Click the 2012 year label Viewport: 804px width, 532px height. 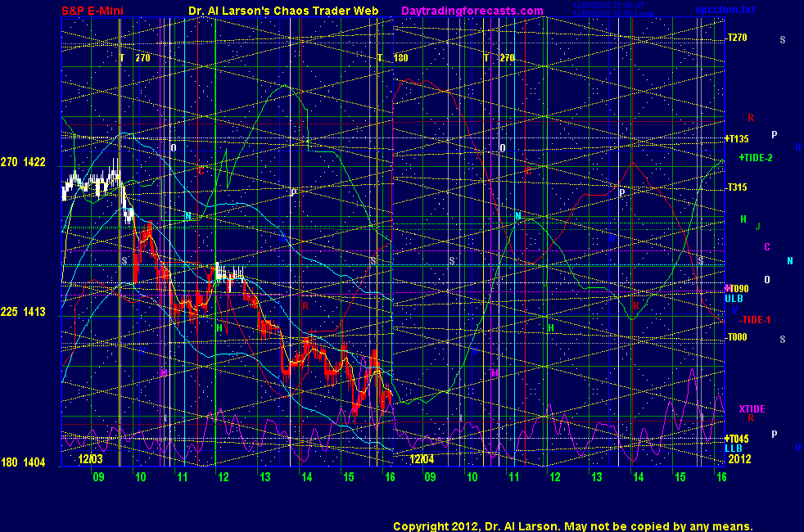click(740, 458)
